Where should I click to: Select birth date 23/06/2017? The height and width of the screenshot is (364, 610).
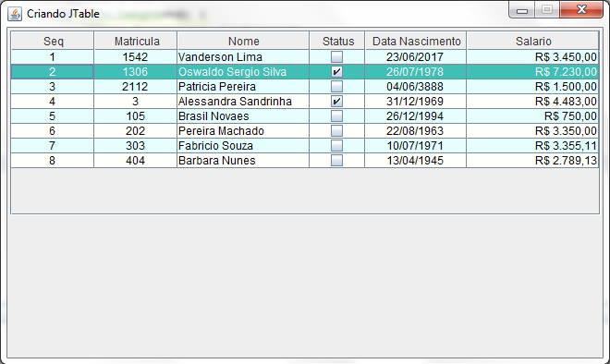415,57
